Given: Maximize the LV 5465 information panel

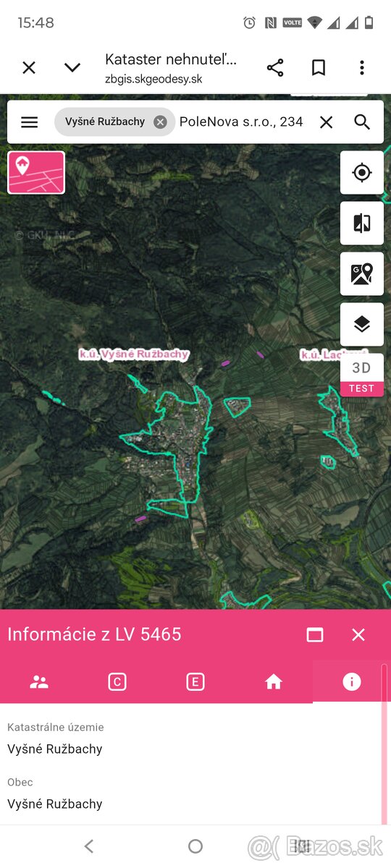Looking at the screenshot, I should 315,634.
